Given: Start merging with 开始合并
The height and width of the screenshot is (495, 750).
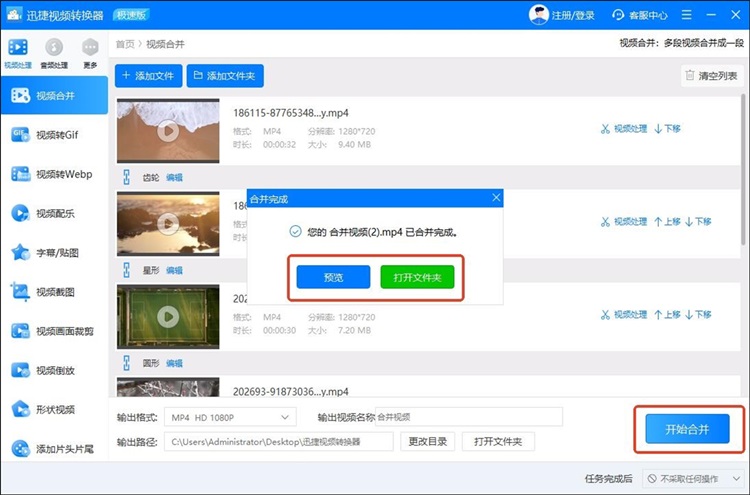Looking at the screenshot, I should [687, 429].
